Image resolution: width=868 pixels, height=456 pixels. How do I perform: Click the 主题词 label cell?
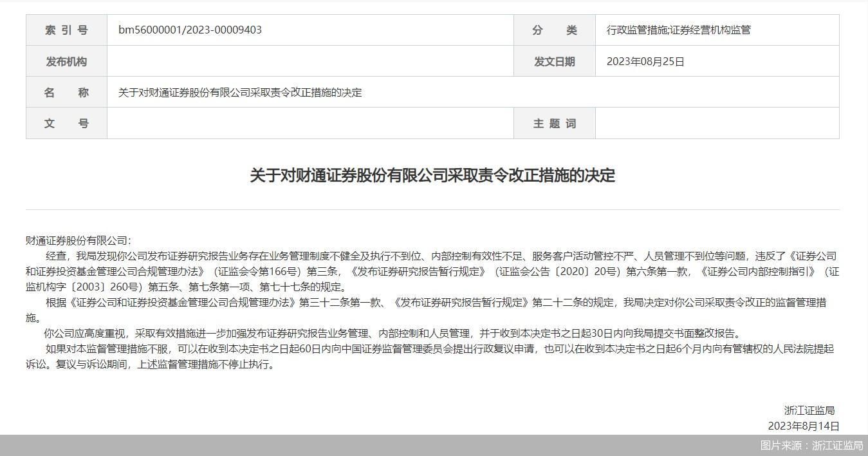(555, 123)
